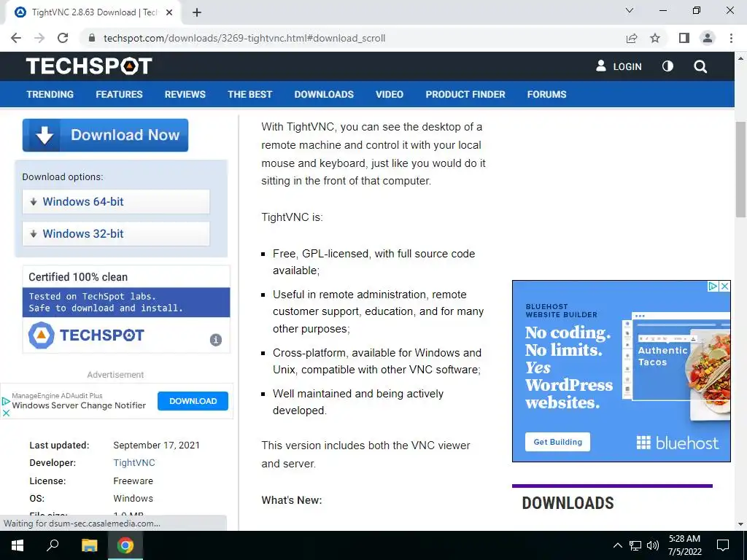Close the TightVNC Download tab
Image resolution: width=747 pixels, height=560 pixels.
(x=169, y=12)
